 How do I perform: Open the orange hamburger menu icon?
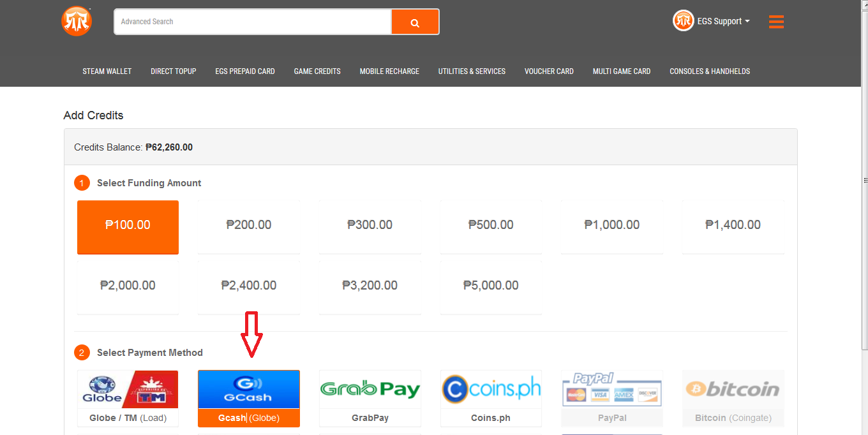click(776, 22)
